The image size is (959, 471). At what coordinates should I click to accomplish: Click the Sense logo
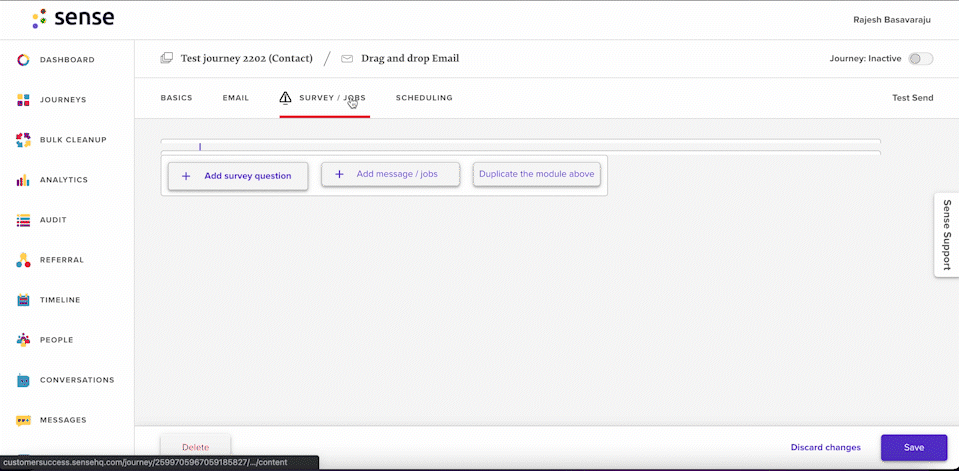coord(73,18)
